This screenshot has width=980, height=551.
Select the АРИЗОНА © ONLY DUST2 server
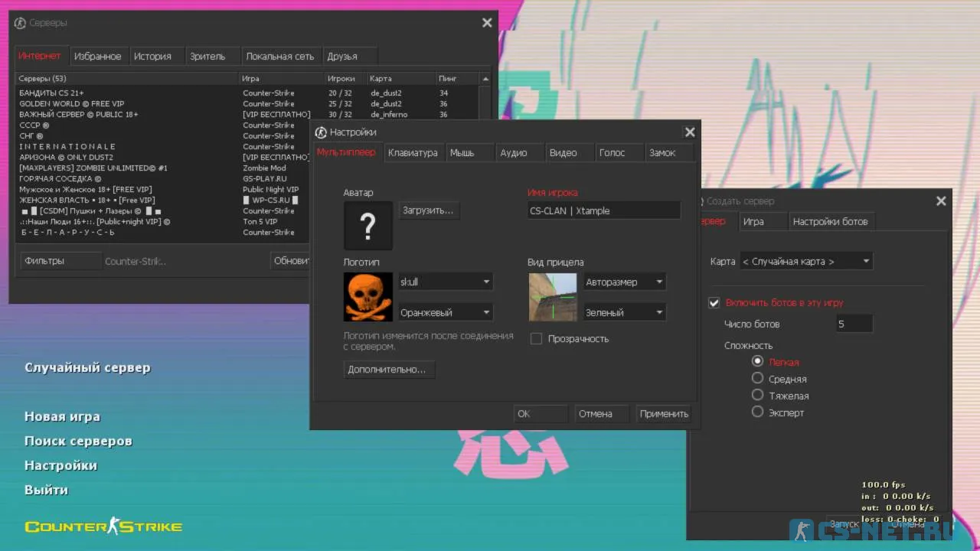pos(163,157)
